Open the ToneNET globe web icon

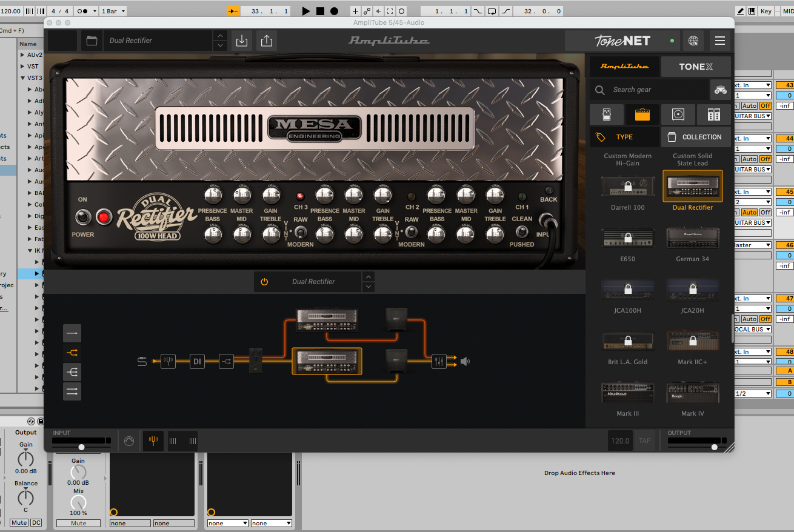[x=693, y=41]
